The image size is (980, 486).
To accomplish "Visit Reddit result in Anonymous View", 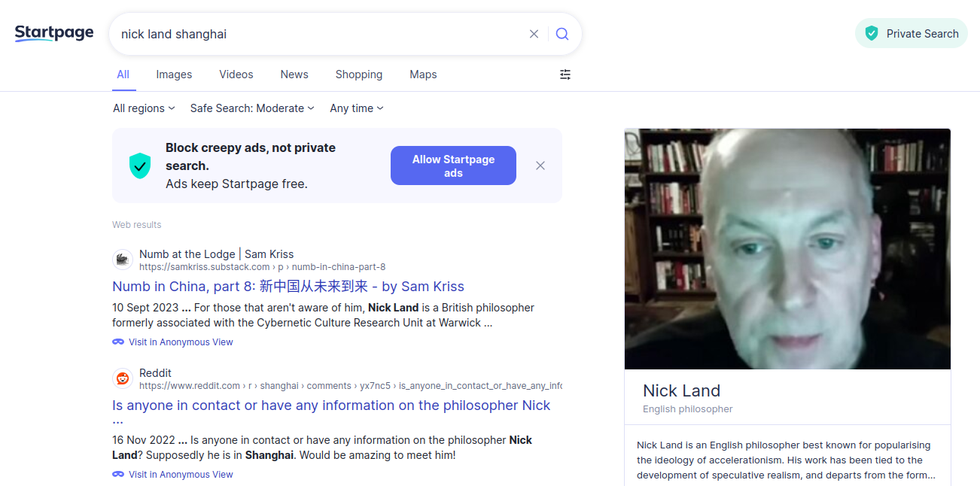I will pos(181,475).
